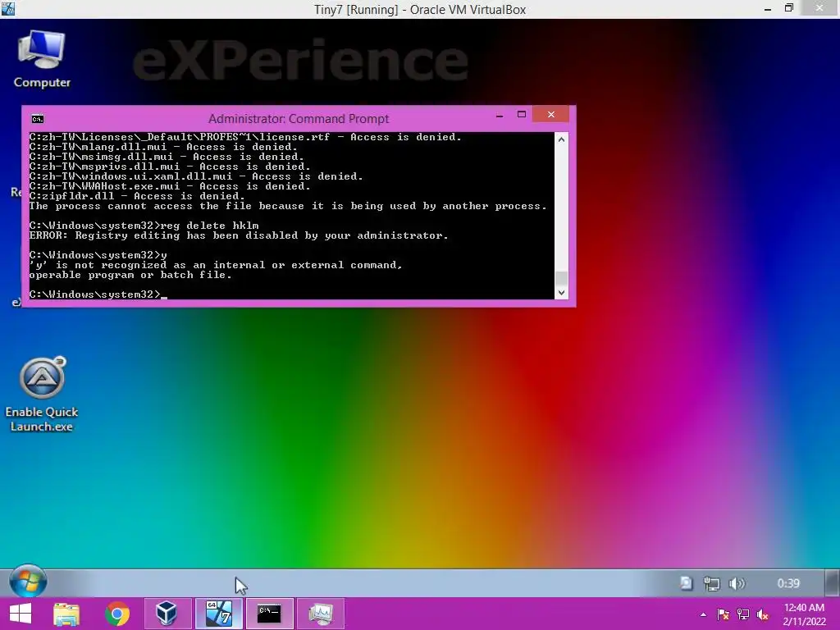840x630 pixels.
Task: Open the Command Prompt system menu icon
Action: (38, 119)
